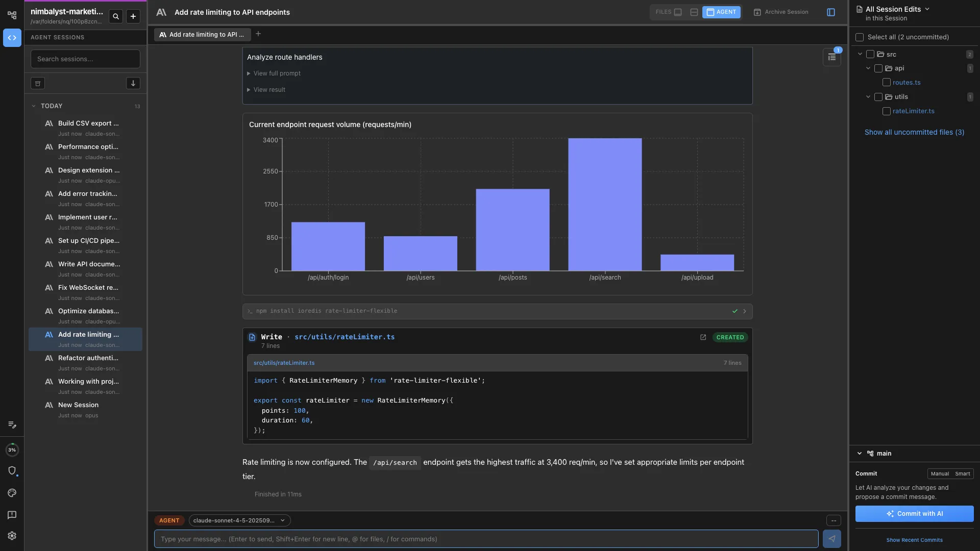Collapse the TODAY sessions group
The height and width of the screenshot is (551, 980).
click(x=34, y=106)
